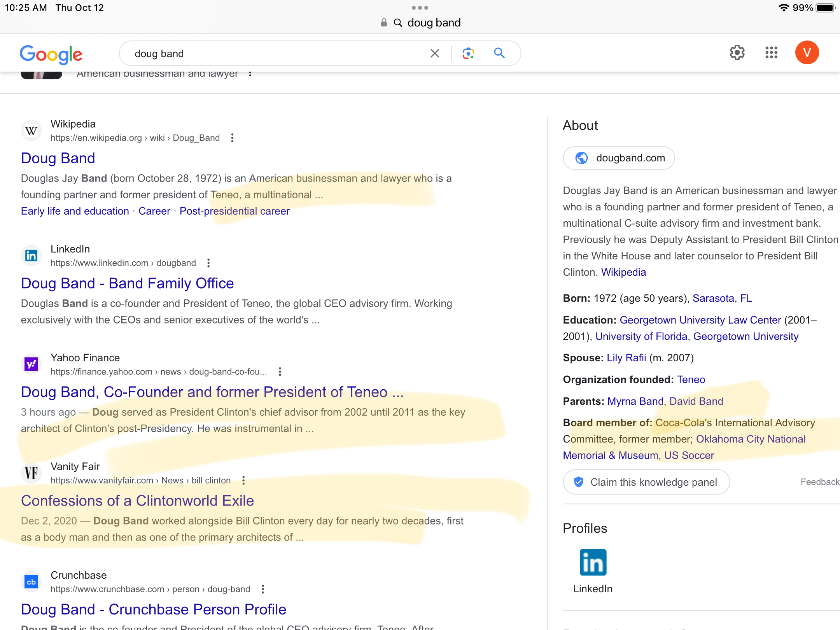Click the Wikipedia link in About text
This screenshot has width=840, height=630.
[x=623, y=272]
